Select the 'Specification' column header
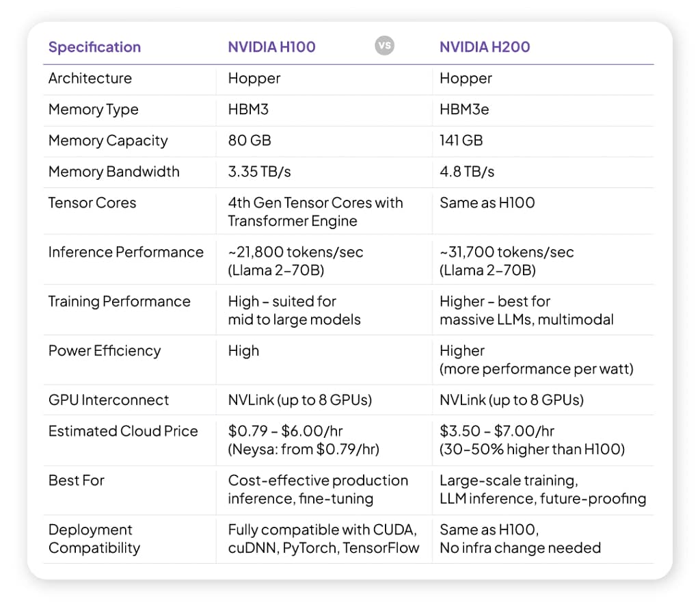The width and height of the screenshot is (700, 602). tap(94, 47)
